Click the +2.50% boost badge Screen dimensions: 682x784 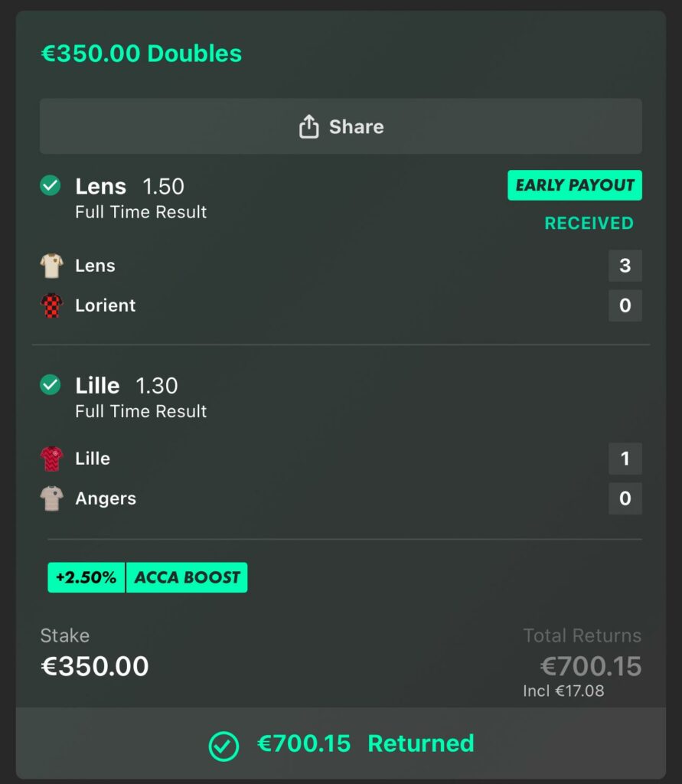click(86, 578)
